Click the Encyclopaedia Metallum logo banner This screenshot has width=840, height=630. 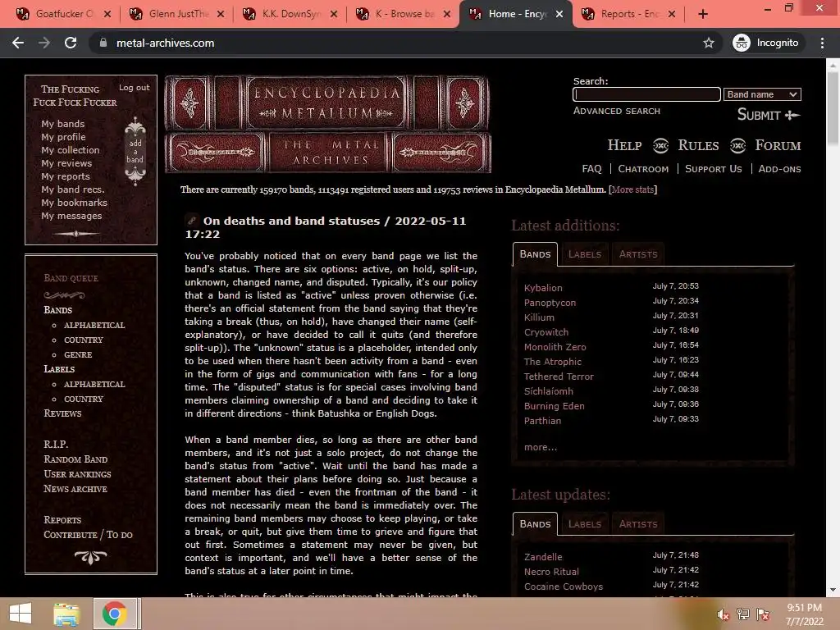click(x=328, y=125)
